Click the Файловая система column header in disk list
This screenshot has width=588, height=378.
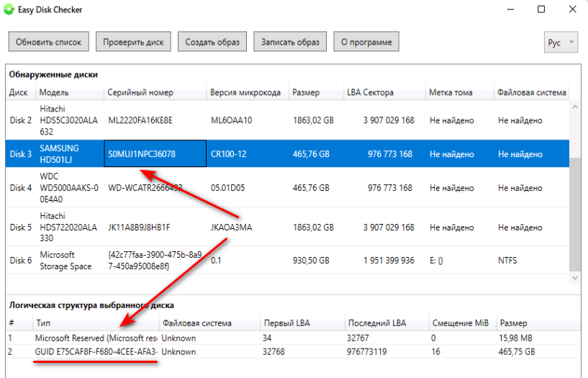(532, 93)
